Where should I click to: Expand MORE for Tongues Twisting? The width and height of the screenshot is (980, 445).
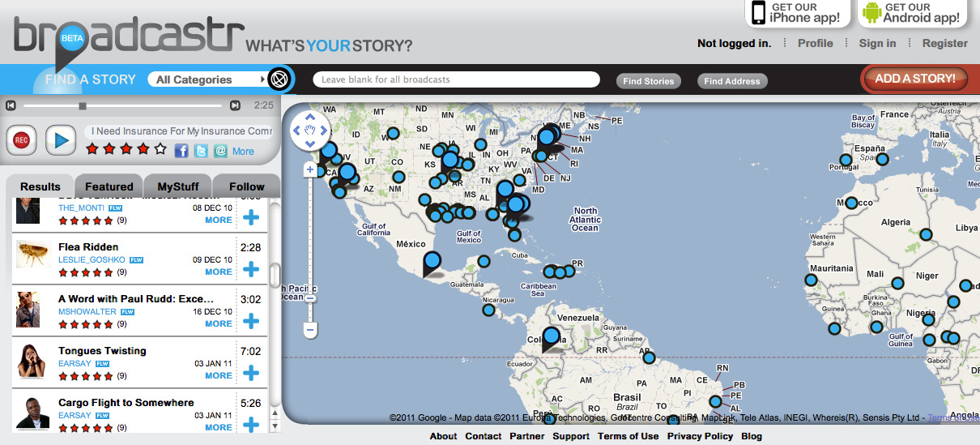[x=219, y=376]
